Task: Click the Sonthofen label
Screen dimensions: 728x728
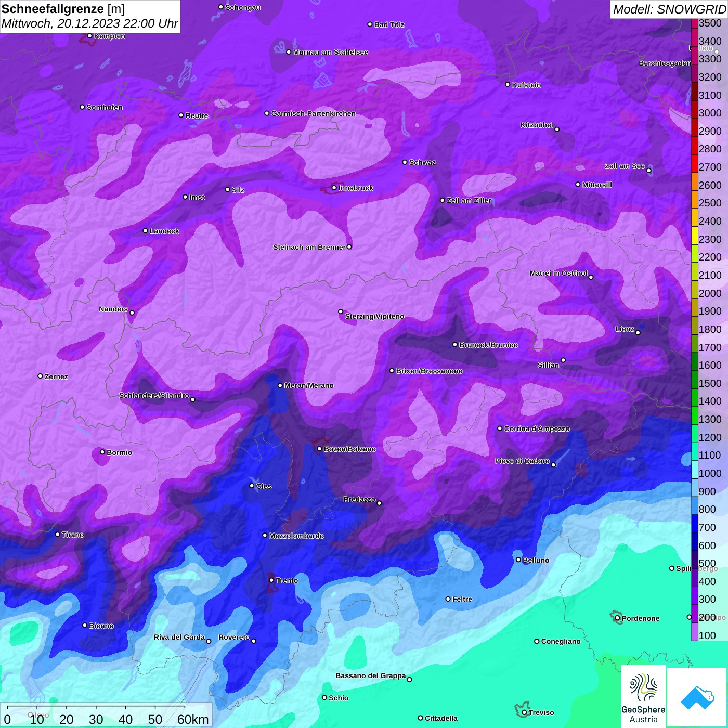Action: pyautogui.click(x=105, y=107)
